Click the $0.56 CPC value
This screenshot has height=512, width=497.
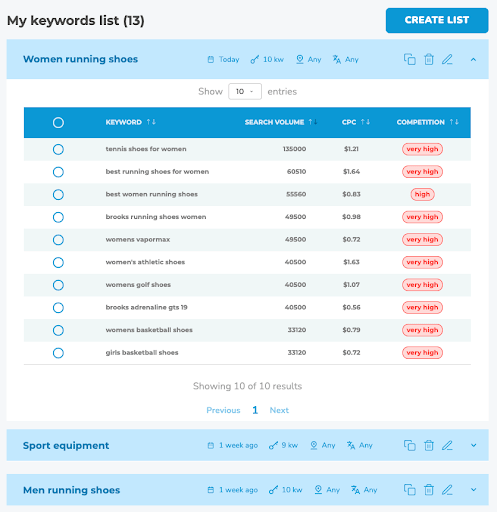[x=351, y=307]
